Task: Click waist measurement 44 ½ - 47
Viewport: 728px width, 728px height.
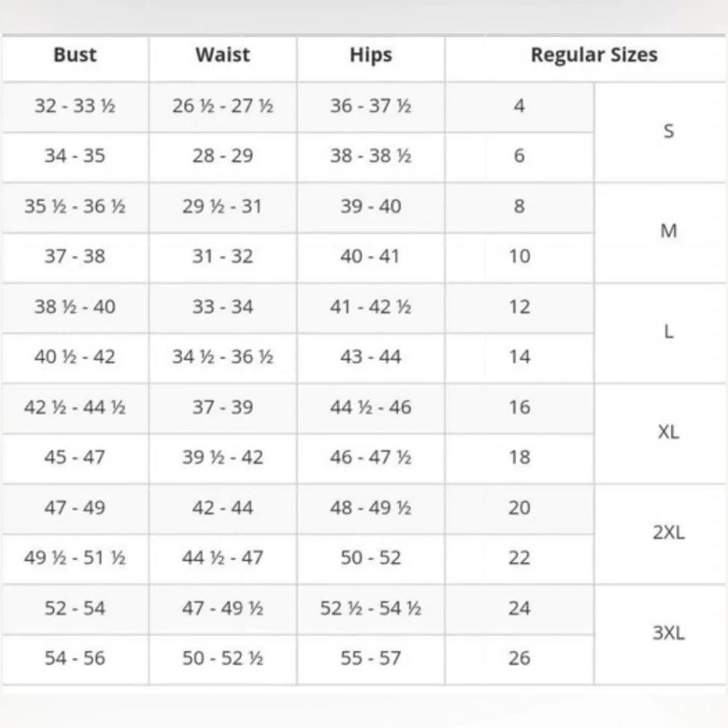Action: (223, 558)
